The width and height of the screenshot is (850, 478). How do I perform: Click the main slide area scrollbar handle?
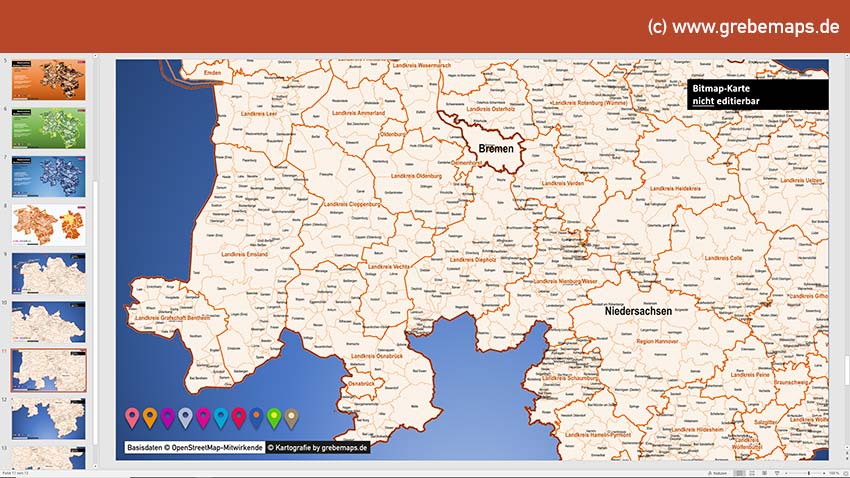click(x=846, y=369)
